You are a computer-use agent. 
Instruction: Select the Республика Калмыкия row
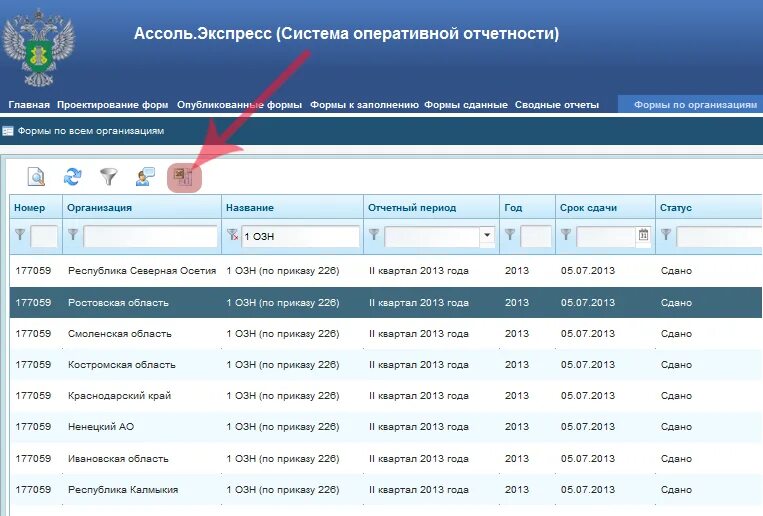[x=386, y=490]
